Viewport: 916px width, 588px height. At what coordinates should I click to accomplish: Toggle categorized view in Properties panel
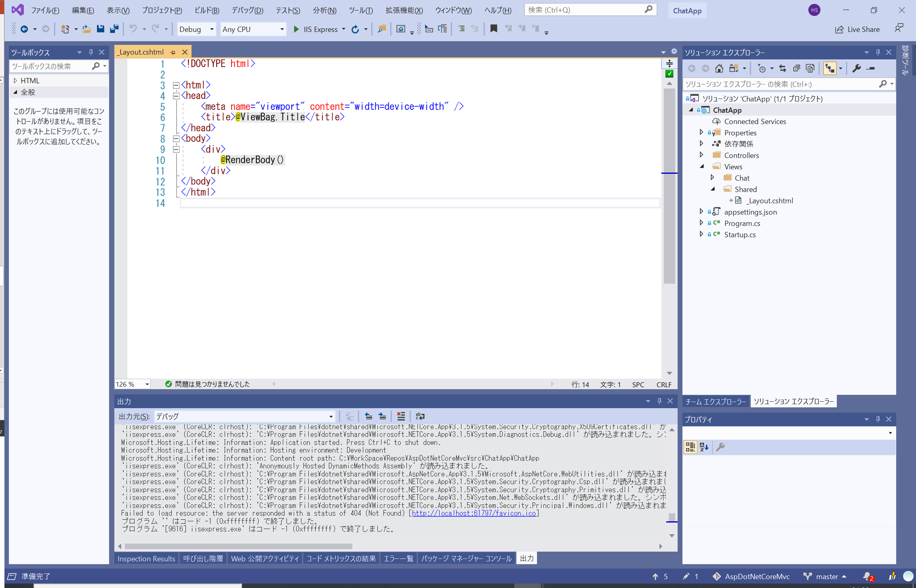(690, 447)
